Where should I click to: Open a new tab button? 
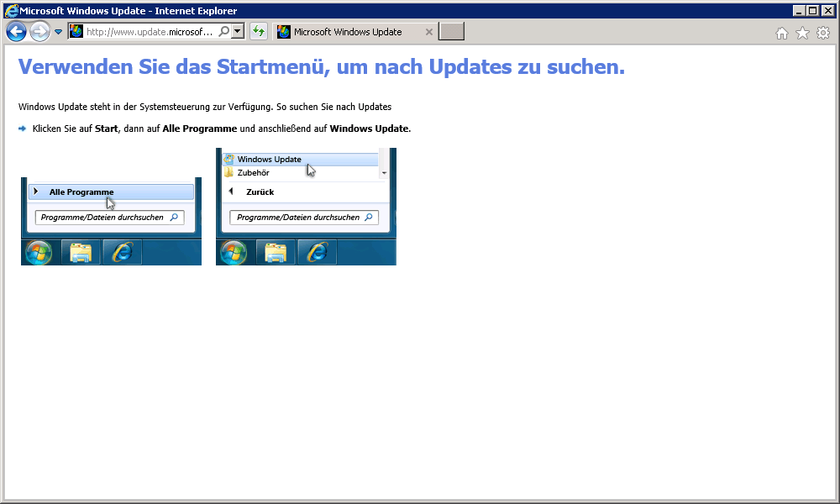[451, 32]
